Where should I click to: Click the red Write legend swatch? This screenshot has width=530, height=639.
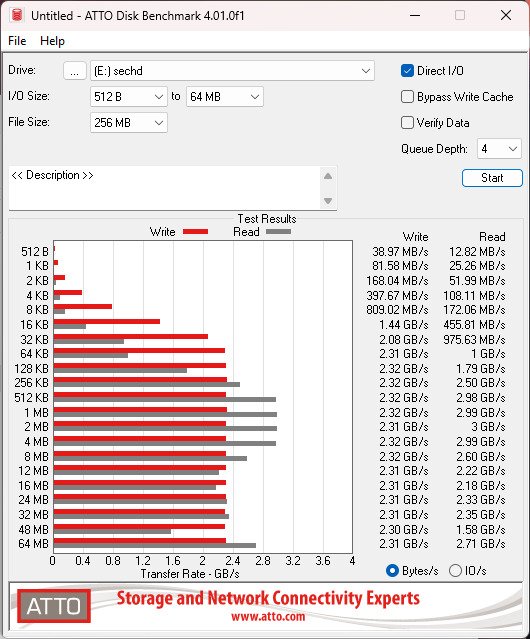(x=196, y=232)
